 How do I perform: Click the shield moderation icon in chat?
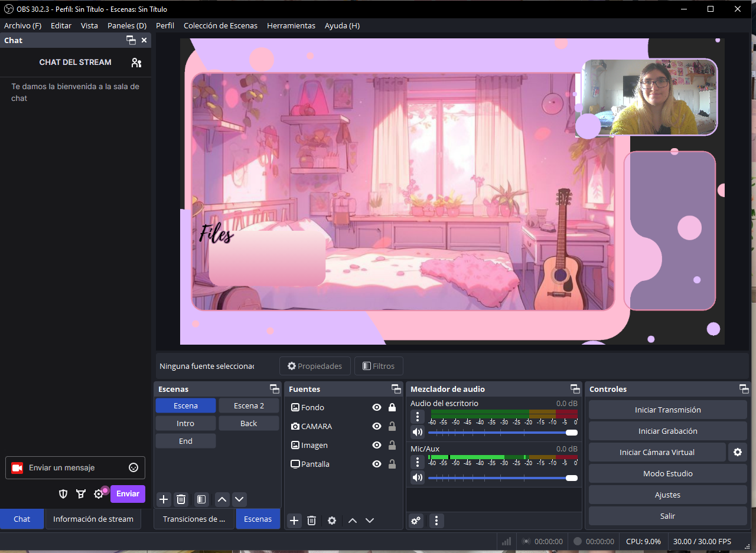pyautogui.click(x=63, y=494)
